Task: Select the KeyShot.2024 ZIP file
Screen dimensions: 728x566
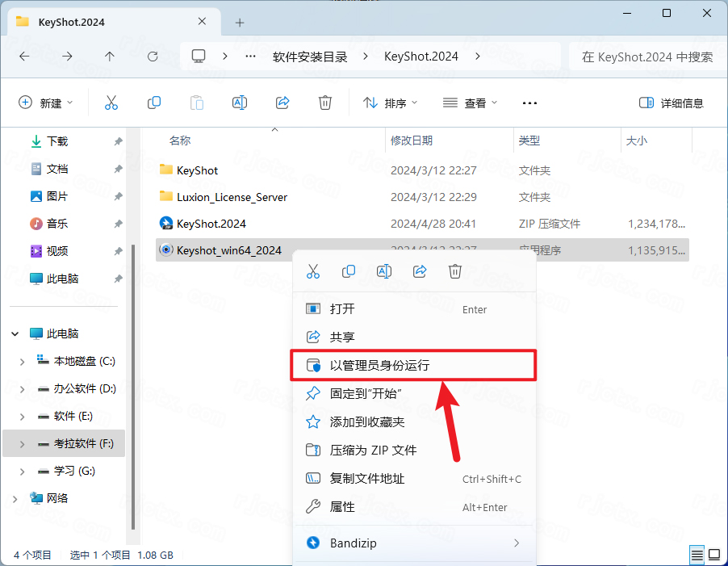Action: [x=422, y=224]
